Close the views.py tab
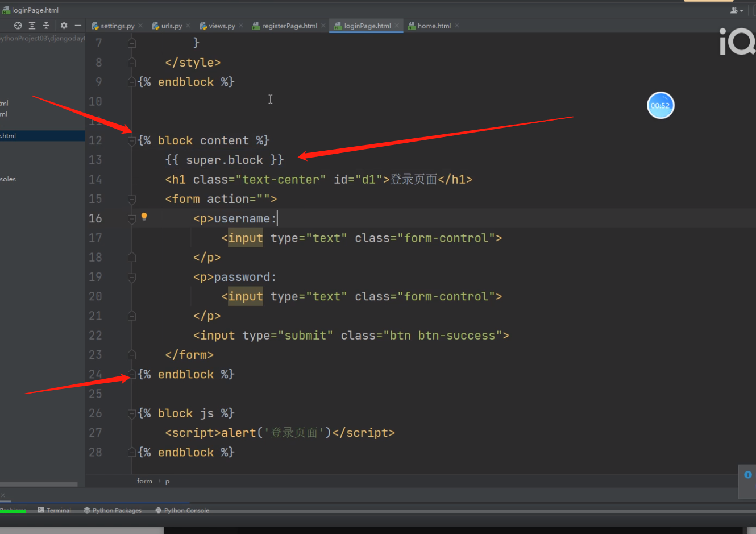This screenshot has height=534, width=756. [x=241, y=26]
